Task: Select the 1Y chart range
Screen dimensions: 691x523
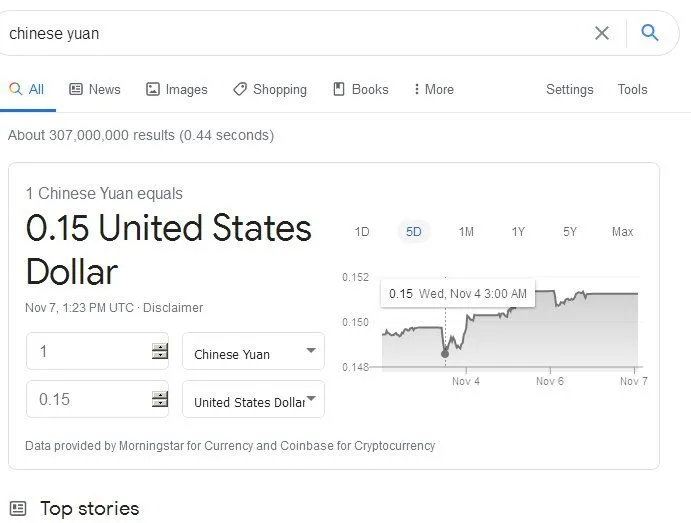Action: (518, 232)
